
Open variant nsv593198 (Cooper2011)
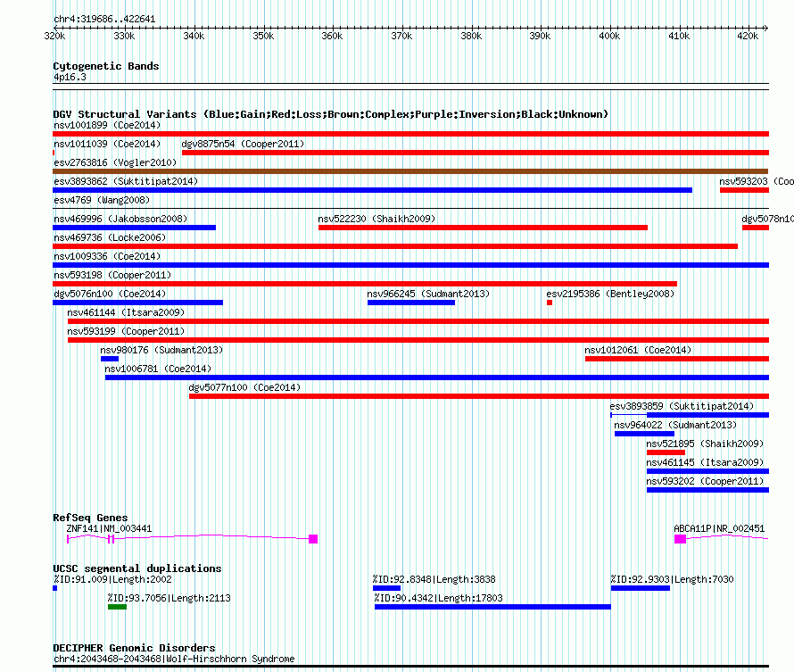[112, 276]
